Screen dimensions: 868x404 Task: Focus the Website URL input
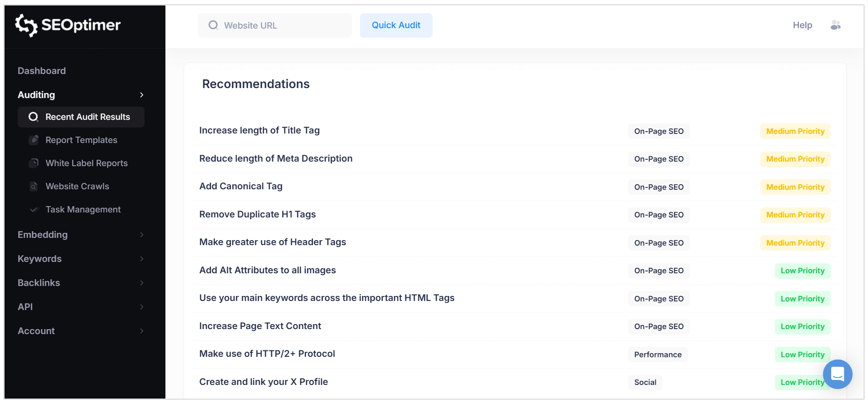click(275, 25)
